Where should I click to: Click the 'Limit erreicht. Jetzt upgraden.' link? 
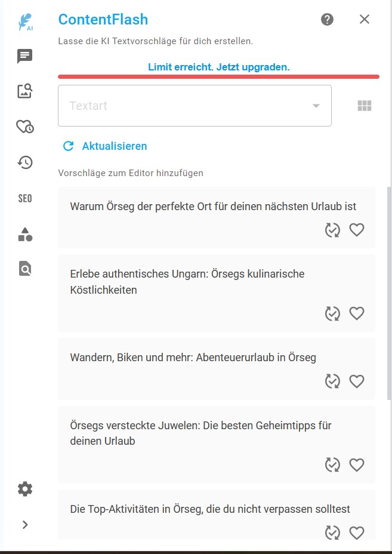(218, 67)
